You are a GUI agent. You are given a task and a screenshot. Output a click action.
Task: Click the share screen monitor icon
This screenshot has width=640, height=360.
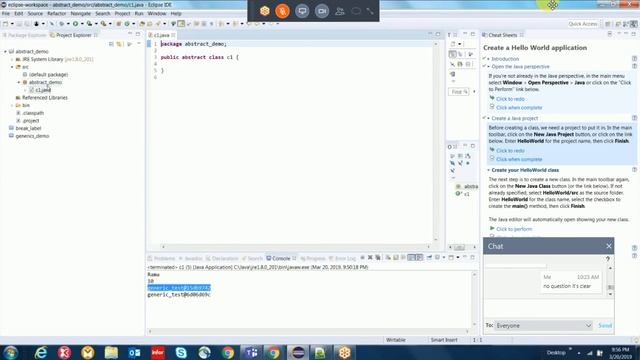point(302,11)
